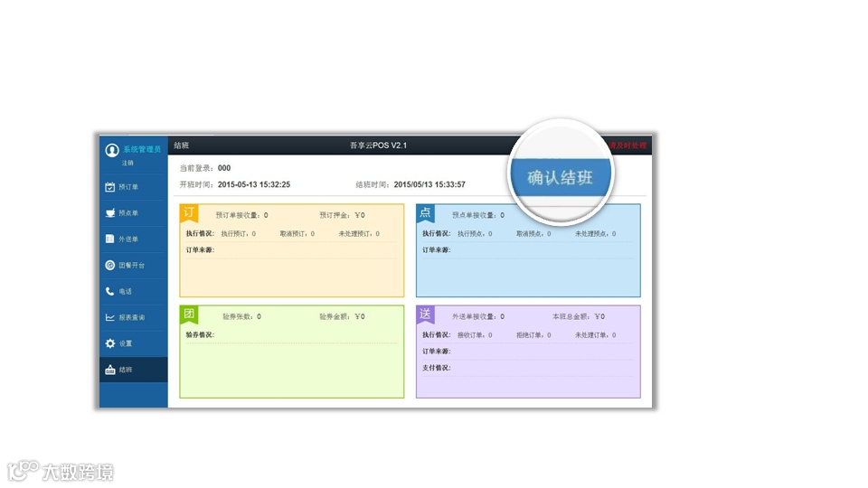Click 取消预订: 0 text

(297, 234)
